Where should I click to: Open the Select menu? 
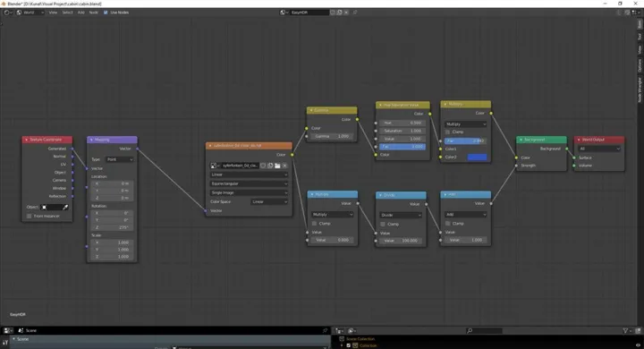tap(67, 13)
